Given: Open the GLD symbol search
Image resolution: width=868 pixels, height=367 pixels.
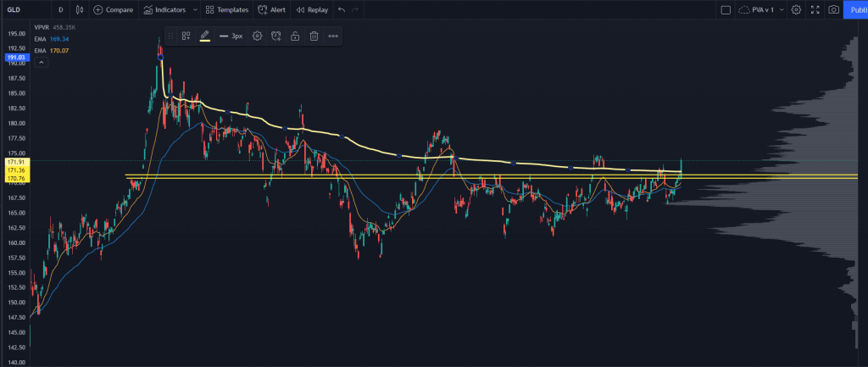Looking at the screenshot, I should pos(14,9).
